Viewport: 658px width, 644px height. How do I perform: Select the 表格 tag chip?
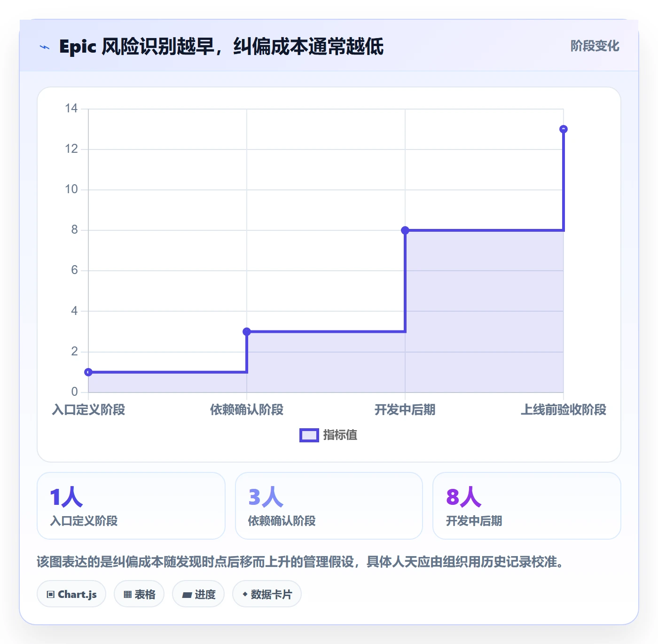(139, 594)
